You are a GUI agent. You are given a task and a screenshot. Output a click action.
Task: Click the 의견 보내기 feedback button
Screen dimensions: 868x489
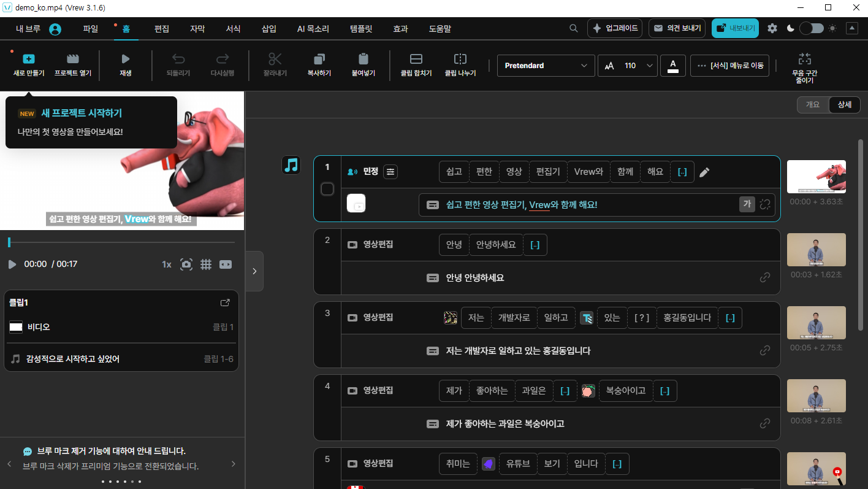pos(677,28)
